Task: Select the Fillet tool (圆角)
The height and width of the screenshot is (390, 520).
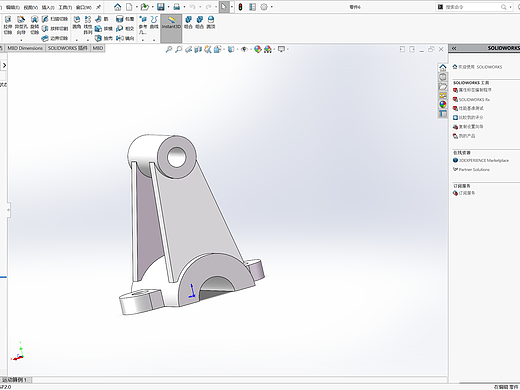Action: (x=77, y=23)
